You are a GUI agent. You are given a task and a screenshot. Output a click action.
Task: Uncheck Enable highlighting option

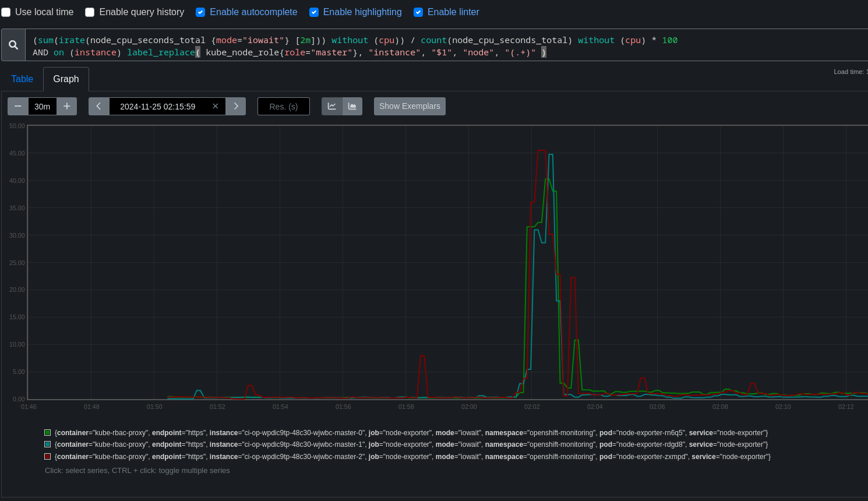tap(314, 12)
